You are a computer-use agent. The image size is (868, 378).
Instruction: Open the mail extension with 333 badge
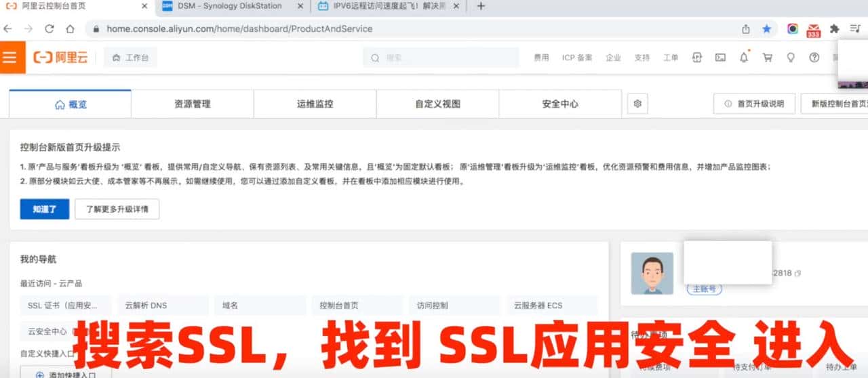814,30
